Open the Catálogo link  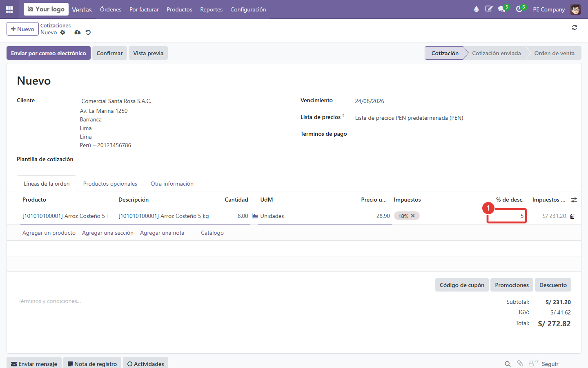click(x=212, y=233)
